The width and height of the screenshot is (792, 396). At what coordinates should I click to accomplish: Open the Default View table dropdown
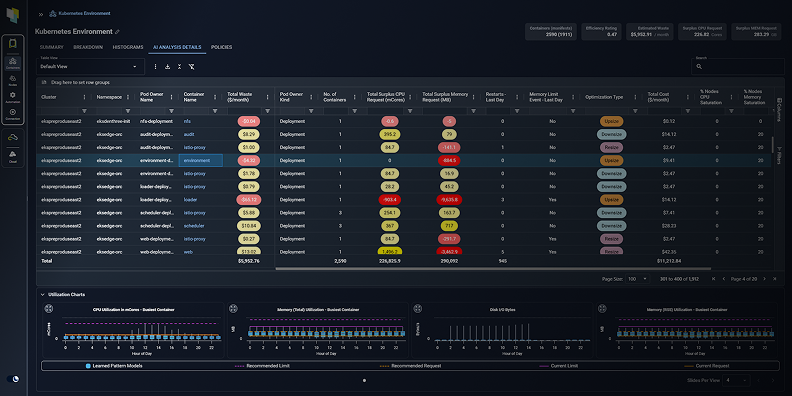90,66
